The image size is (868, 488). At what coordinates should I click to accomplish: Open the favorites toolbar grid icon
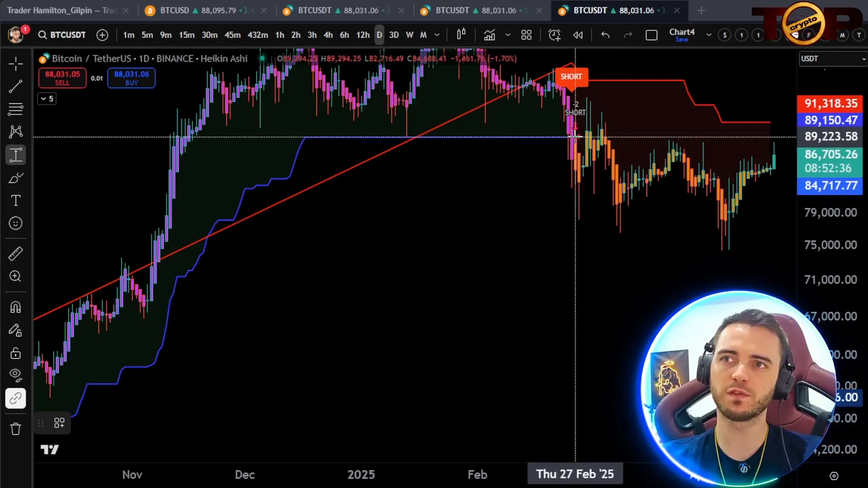point(59,423)
